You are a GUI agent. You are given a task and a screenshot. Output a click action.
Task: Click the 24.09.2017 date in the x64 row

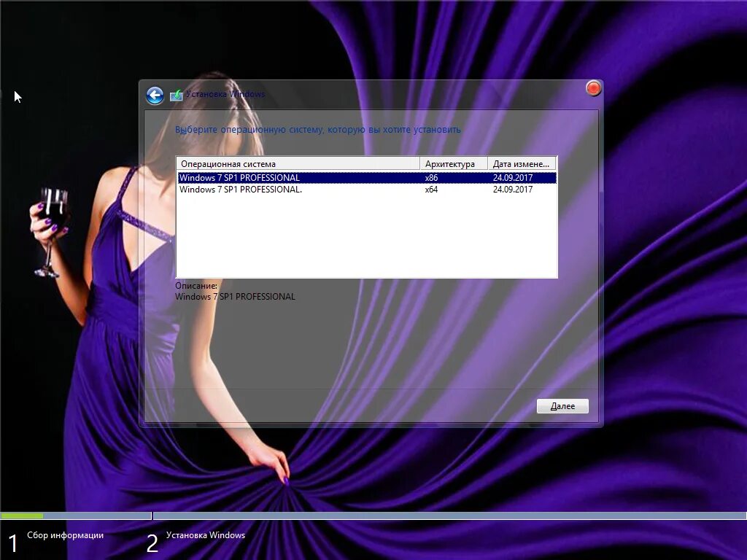[x=513, y=190]
